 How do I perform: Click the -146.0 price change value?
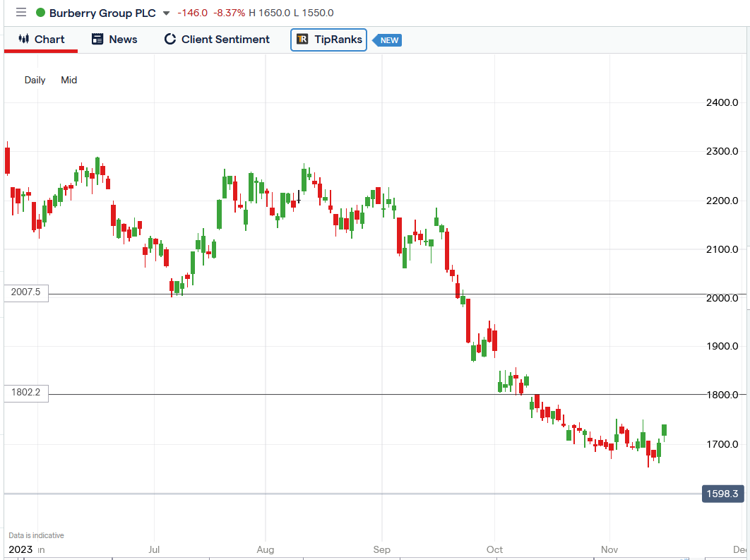click(192, 13)
